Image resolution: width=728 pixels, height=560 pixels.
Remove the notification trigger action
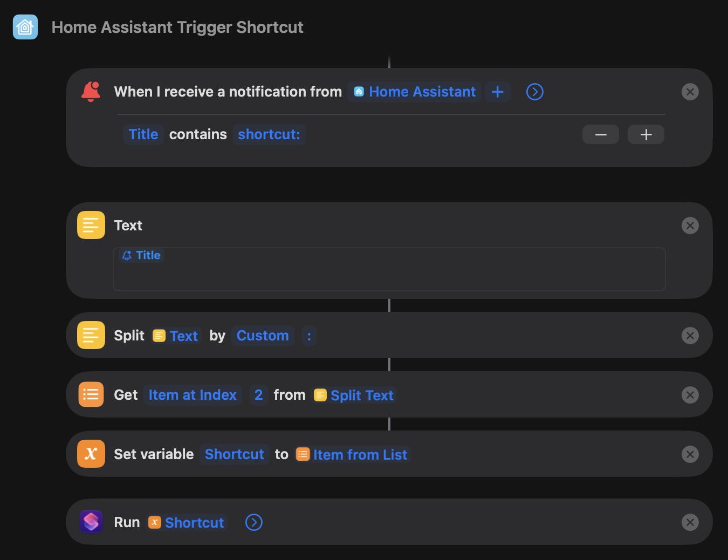[x=690, y=92]
